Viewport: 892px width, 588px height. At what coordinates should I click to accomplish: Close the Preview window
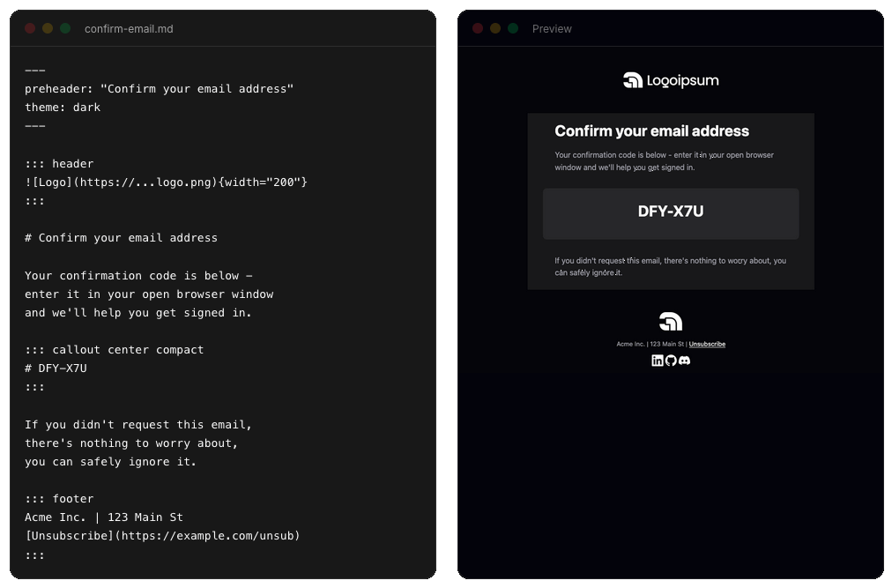pos(478,28)
